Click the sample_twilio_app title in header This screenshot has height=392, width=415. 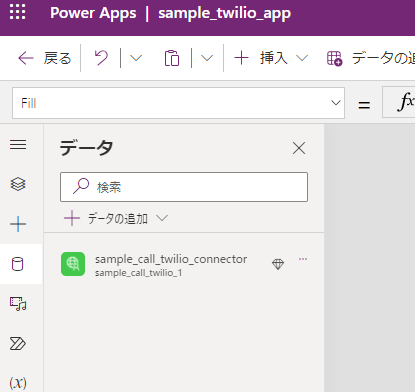(x=224, y=13)
